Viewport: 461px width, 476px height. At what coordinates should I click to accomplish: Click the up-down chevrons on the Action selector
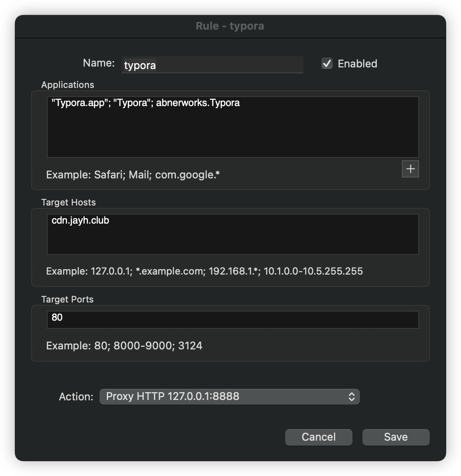click(352, 397)
